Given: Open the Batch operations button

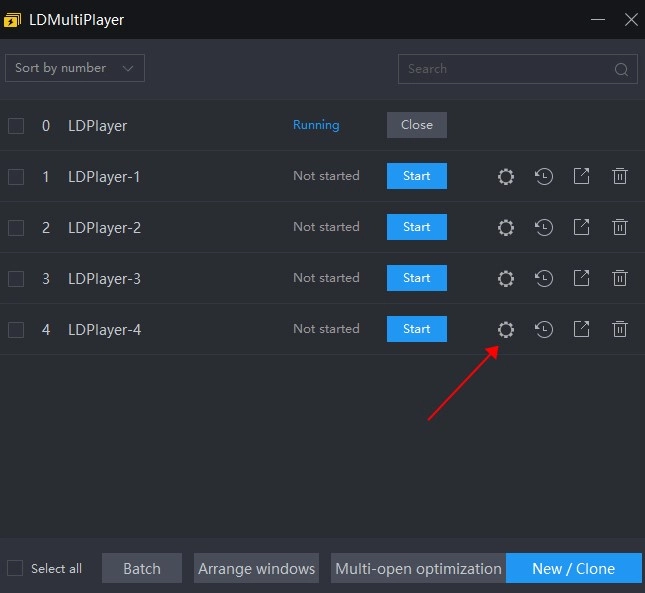Looking at the screenshot, I should [x=142, y=568].
